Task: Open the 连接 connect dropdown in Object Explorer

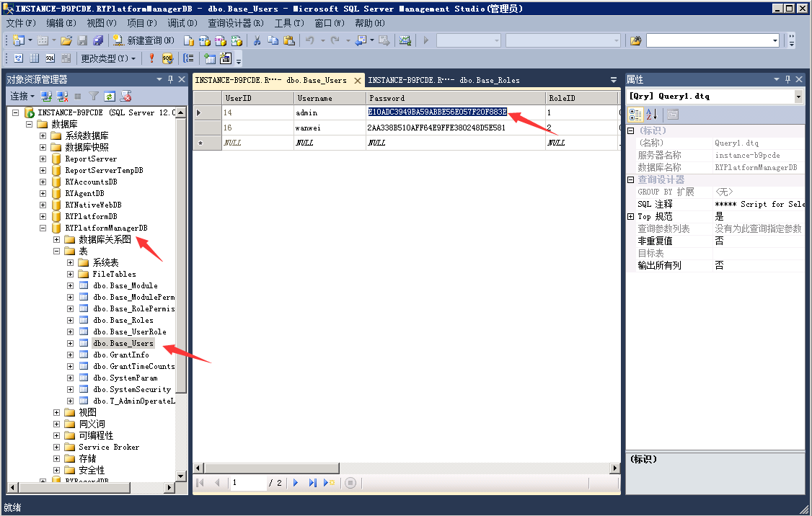Action: click(x=22, y=97)
